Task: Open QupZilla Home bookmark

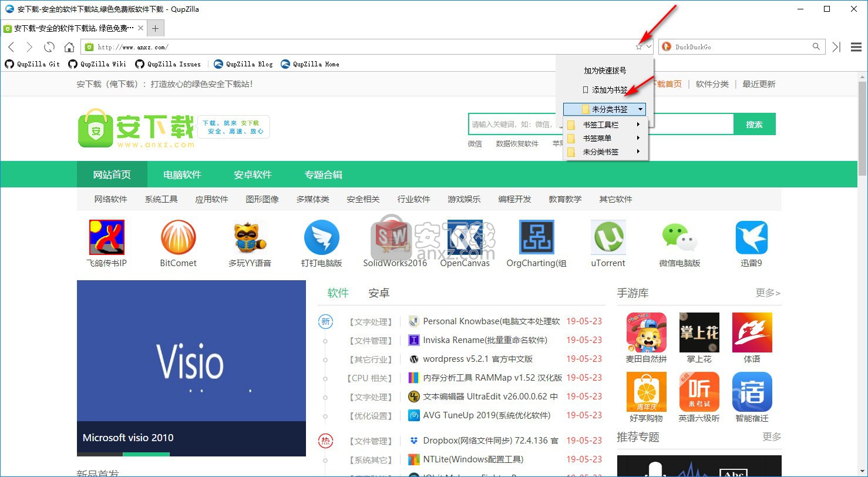Action: [x=310, y=64]
